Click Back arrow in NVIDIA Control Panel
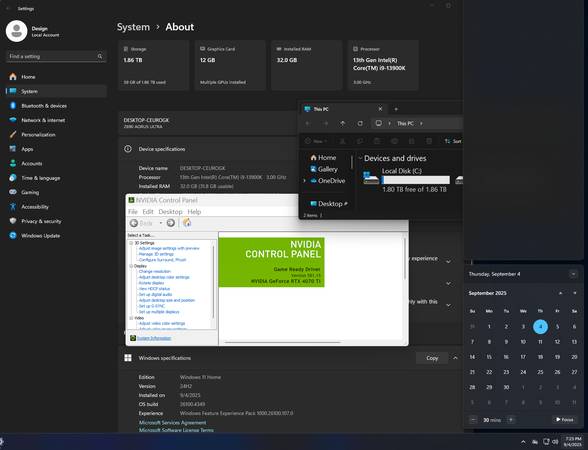 tap(134, 223)
